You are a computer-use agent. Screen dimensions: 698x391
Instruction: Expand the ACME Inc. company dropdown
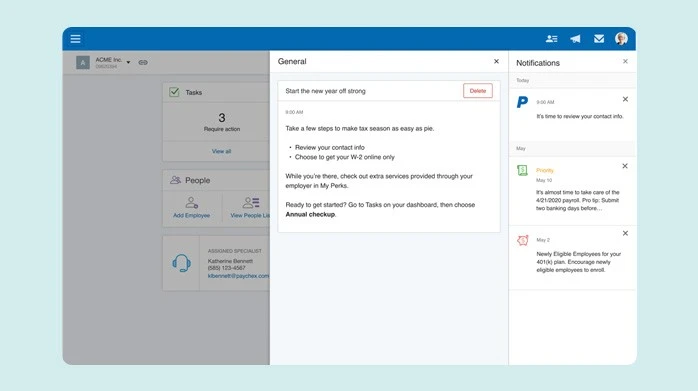(x=128, y=62)
